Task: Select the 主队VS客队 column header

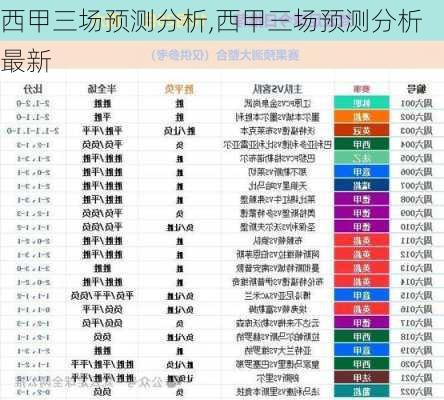Action: tap(277, 89)
